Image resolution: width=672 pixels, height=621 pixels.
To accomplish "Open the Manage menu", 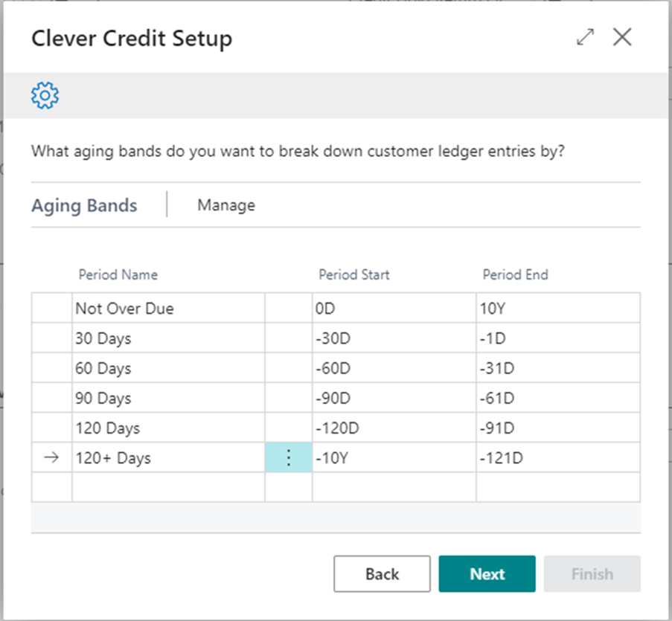I will coord(226,205).
